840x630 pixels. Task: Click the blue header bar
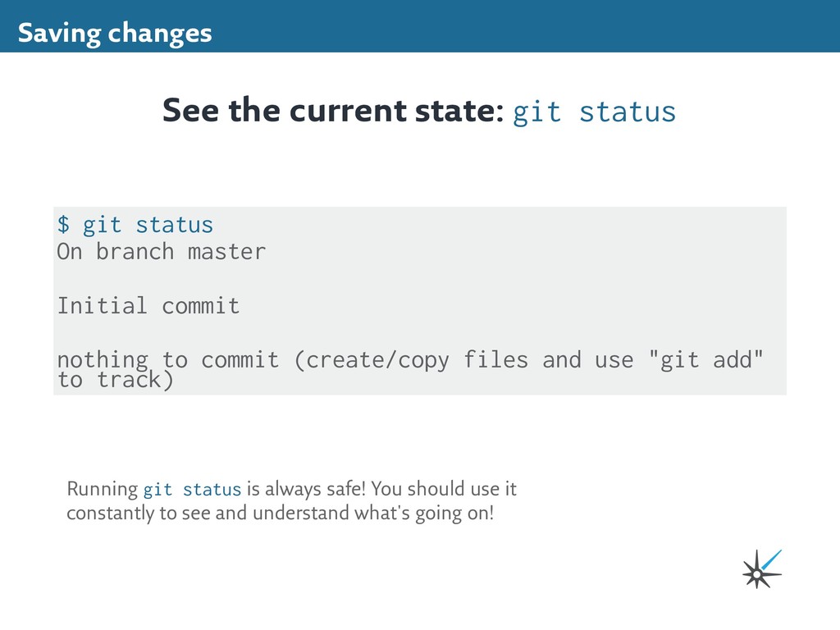[420, 25]
